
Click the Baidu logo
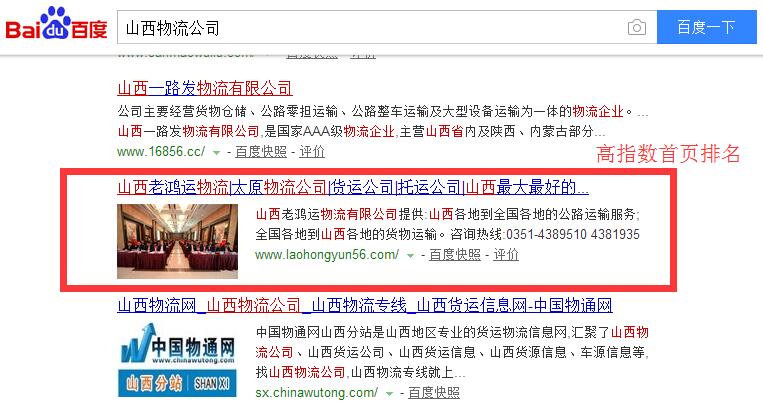[x=56, y=24]
